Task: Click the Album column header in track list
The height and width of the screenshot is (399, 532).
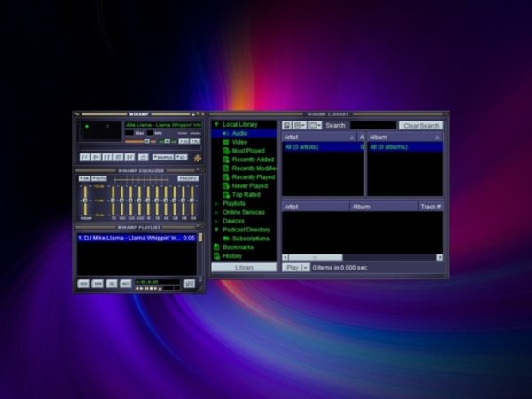Action: point(384,207)
